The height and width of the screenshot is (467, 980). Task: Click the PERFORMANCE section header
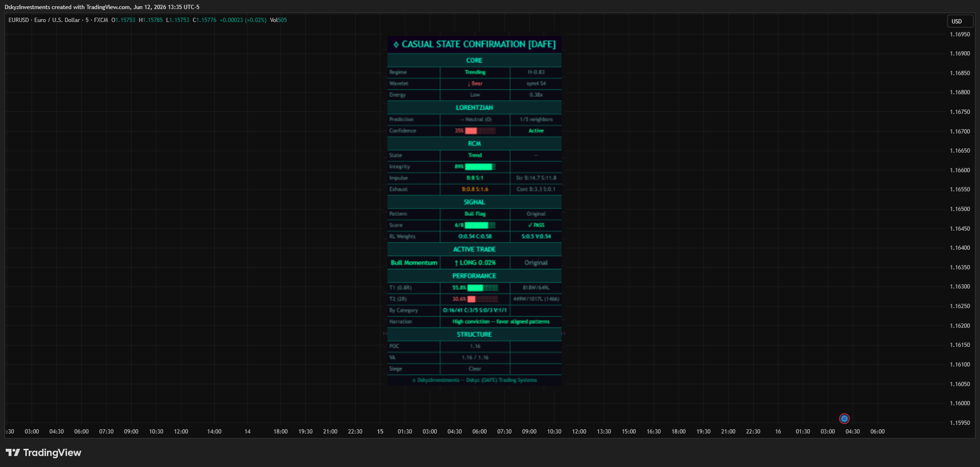pos(474,276)
